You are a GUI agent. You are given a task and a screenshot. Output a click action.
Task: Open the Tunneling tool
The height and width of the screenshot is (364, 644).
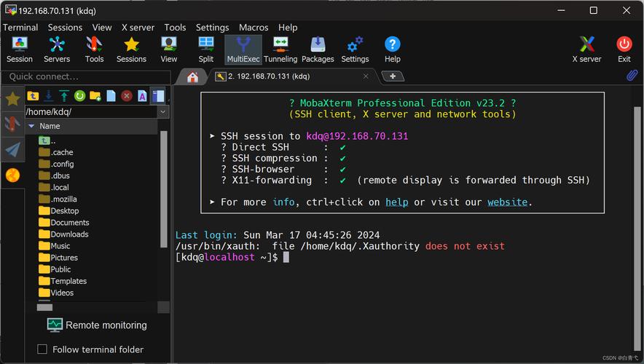point(280,50)
